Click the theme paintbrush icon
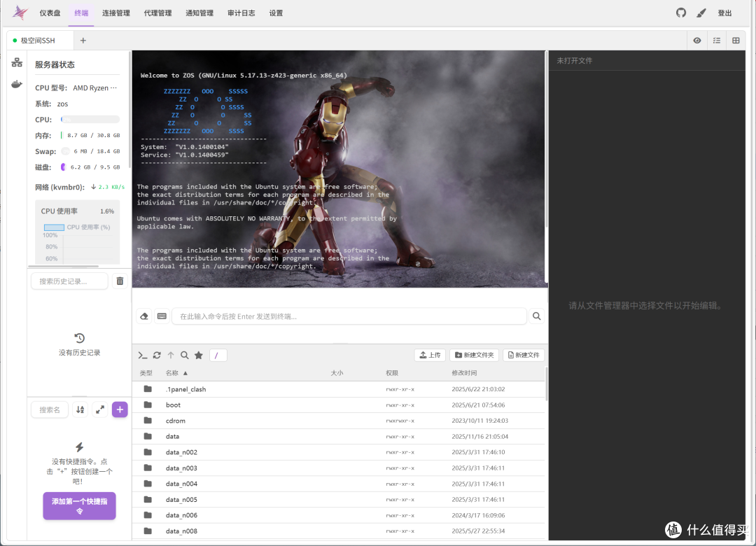Image resolution: width=756 pixels, height=546 pixels. [x=701, y=13]
